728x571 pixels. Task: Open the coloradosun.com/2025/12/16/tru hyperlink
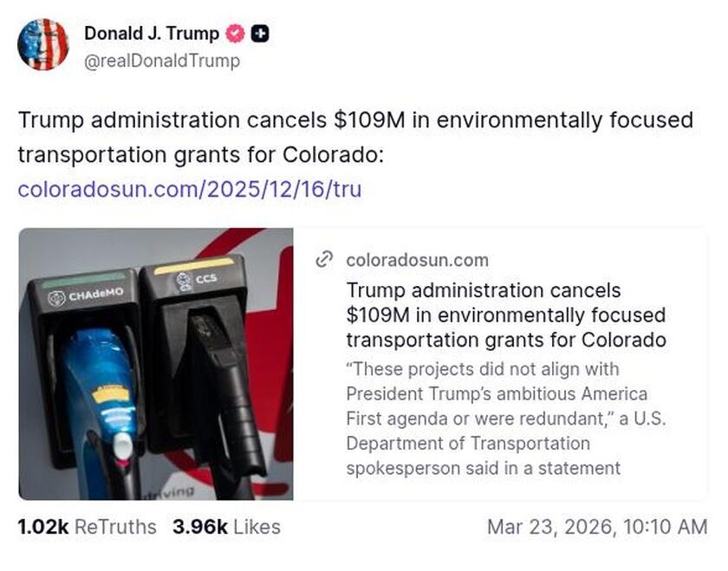coord(191,189)
